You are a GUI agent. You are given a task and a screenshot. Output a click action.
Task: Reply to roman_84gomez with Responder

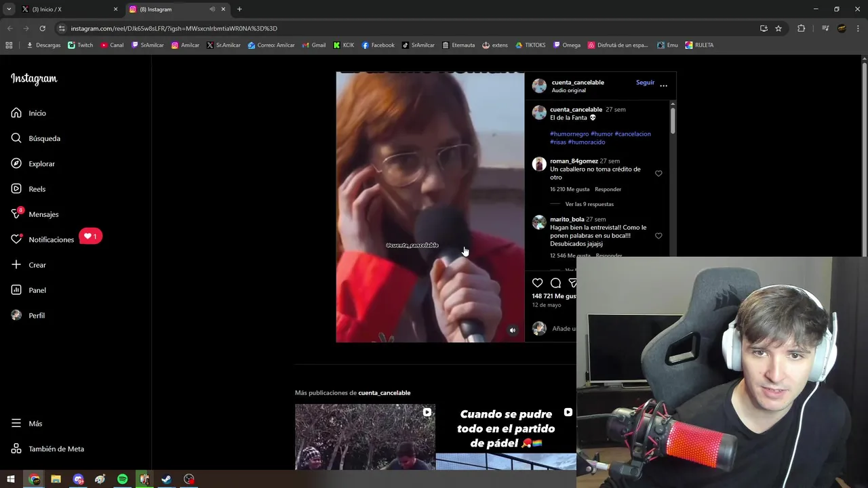[608, 189]
